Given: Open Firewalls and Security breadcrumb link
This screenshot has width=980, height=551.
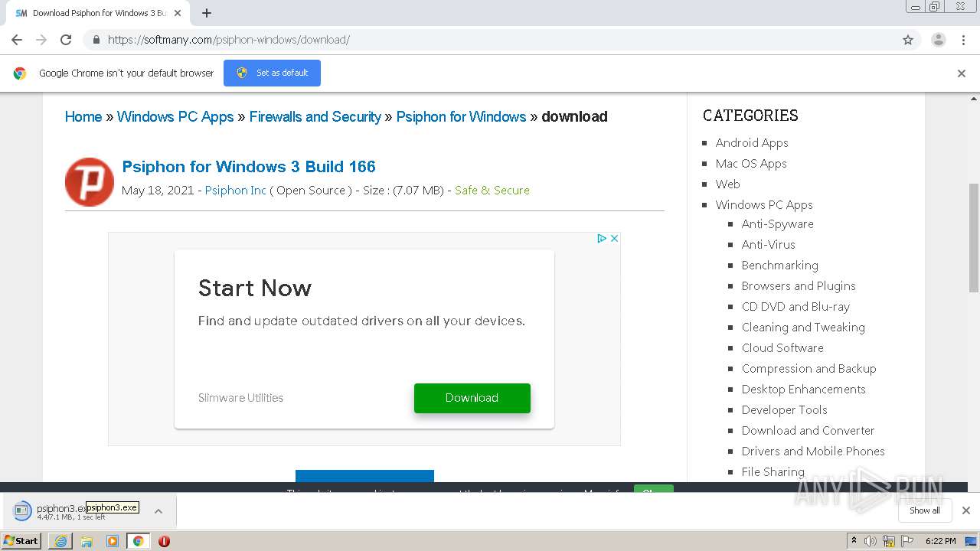Looking at the screenshot, I should (x=315, y=116).
